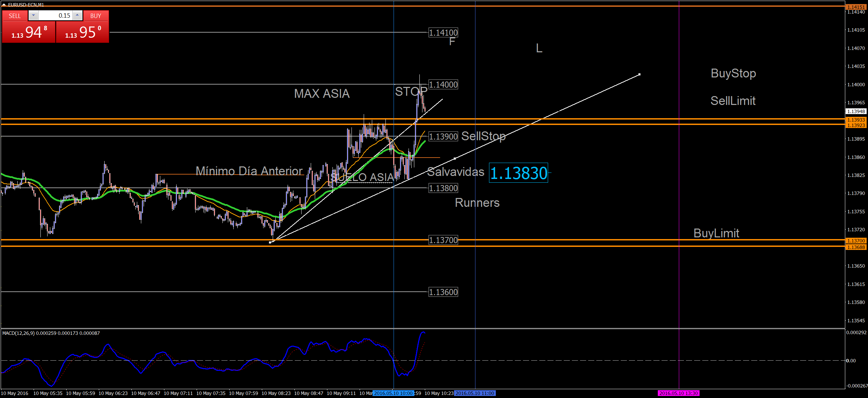Select the upper trendline end anchor point
Viewport: 868px width, 398px height.
coord(639,74)
